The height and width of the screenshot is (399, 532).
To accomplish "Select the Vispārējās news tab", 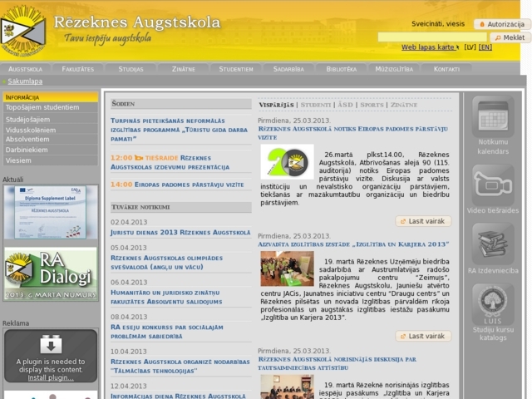I will 276,105.
